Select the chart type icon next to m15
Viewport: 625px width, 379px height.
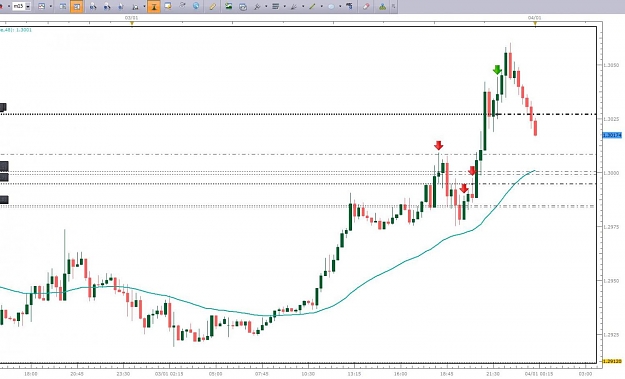click(41, 6)
